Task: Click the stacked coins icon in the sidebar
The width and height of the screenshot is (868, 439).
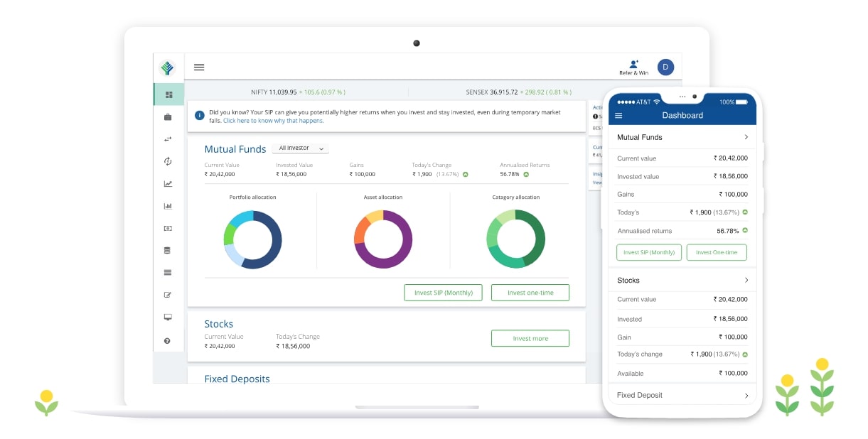Action: point(168,251)
